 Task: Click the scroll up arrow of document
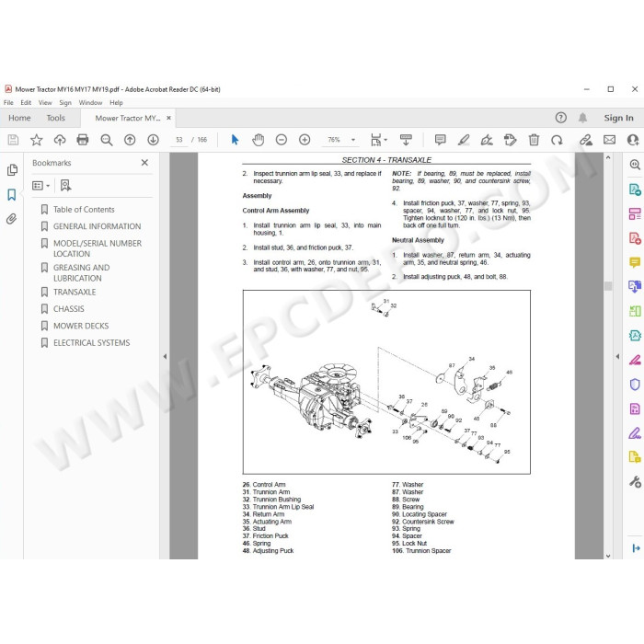click(608, 157)
